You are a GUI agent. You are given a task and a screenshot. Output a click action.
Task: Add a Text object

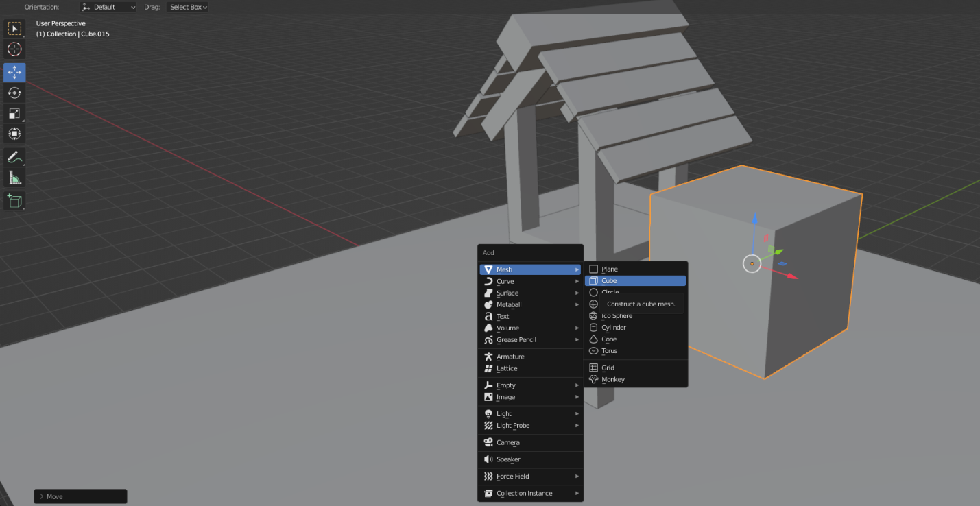click(x=531, y=316)
